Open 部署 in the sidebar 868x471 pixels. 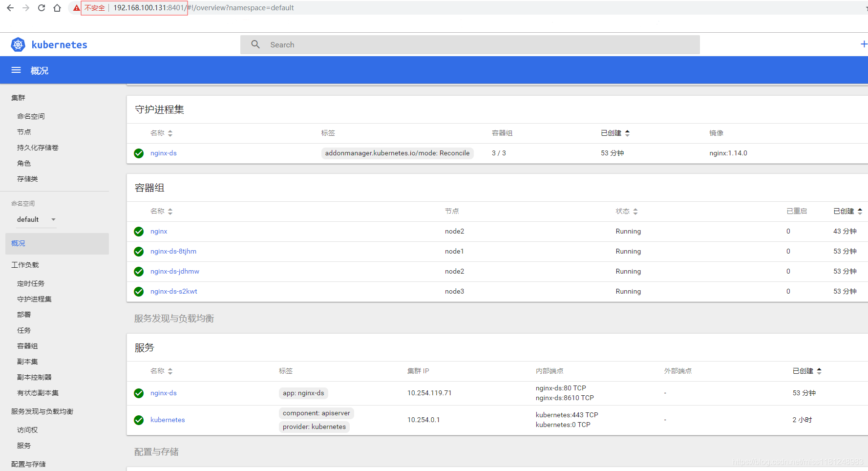click(x=24, y=315)
